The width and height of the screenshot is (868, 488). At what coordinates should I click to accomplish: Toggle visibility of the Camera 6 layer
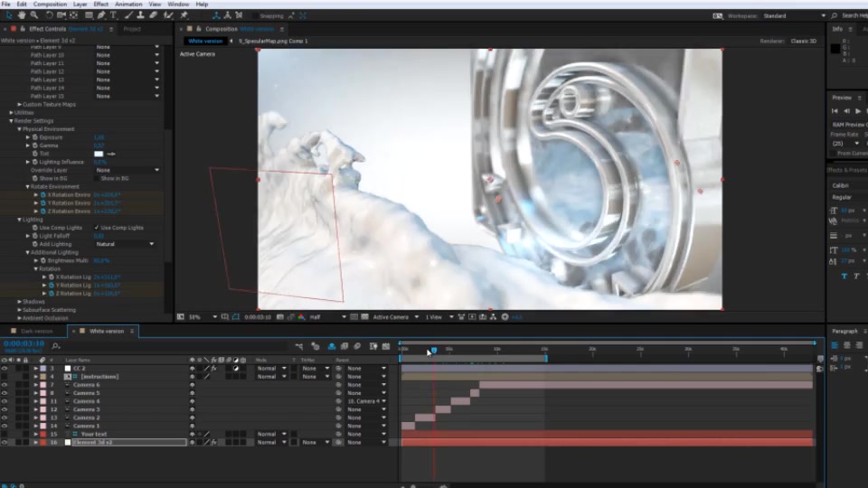[5, 385]
